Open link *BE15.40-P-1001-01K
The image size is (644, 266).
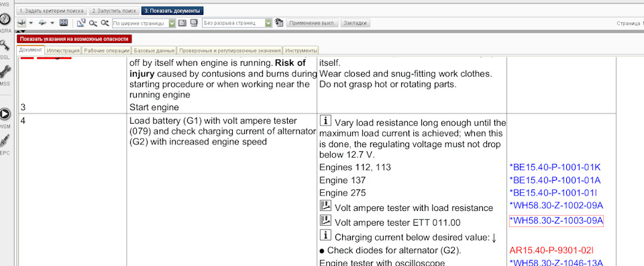555,167
